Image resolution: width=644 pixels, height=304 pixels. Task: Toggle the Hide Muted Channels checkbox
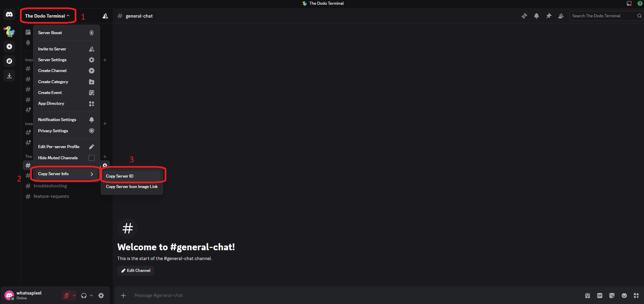[92, 158]
